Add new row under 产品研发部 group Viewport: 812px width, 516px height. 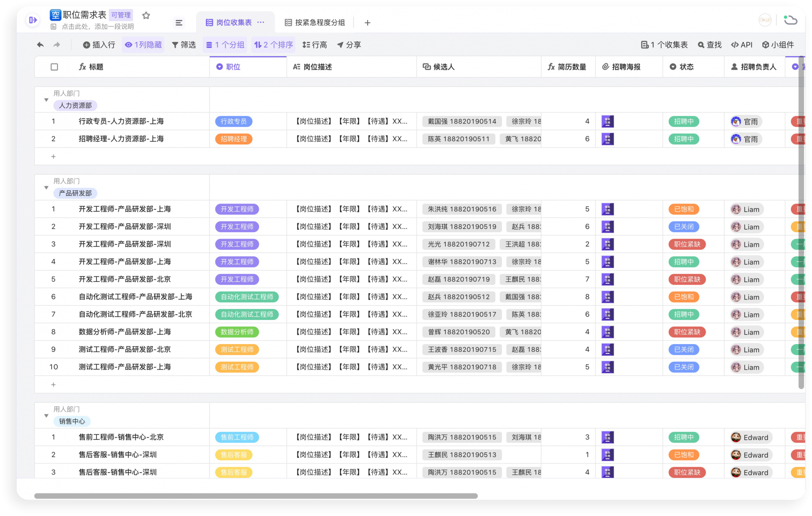(53, 384)
